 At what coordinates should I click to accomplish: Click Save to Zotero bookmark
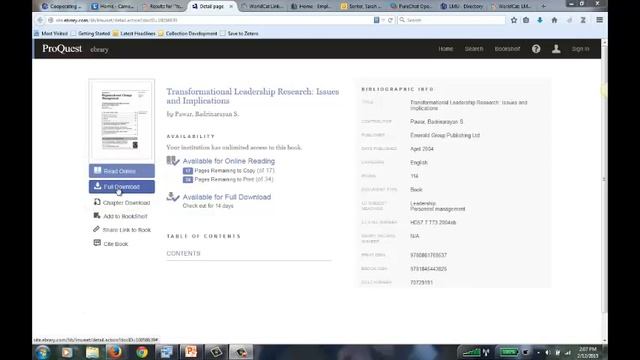click(239, 33)
